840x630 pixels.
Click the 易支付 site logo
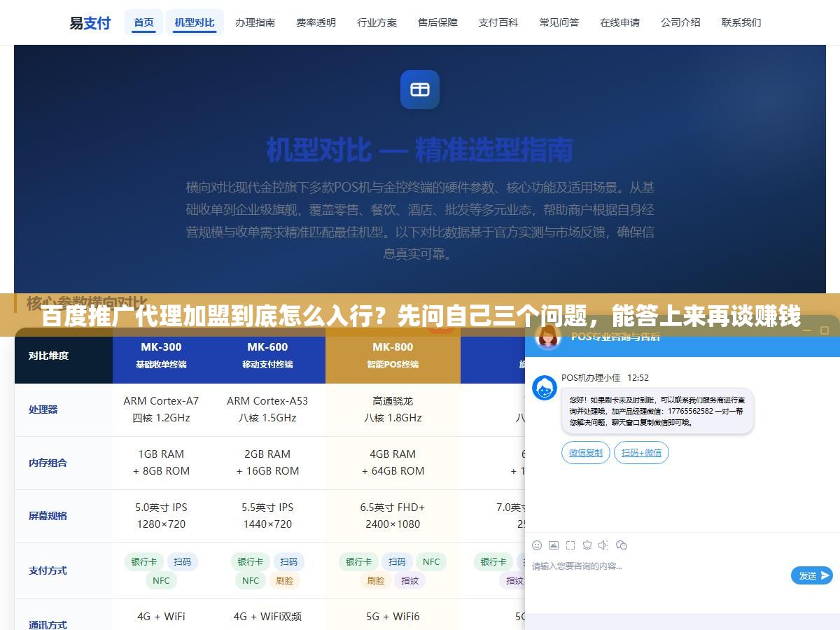[x=90, y=22]
